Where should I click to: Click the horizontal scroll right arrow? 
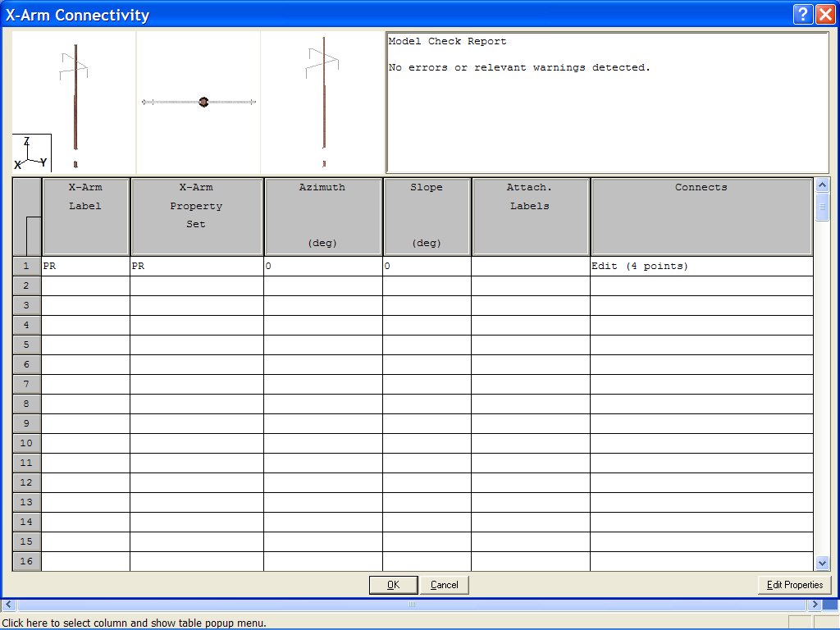[815, 605]
